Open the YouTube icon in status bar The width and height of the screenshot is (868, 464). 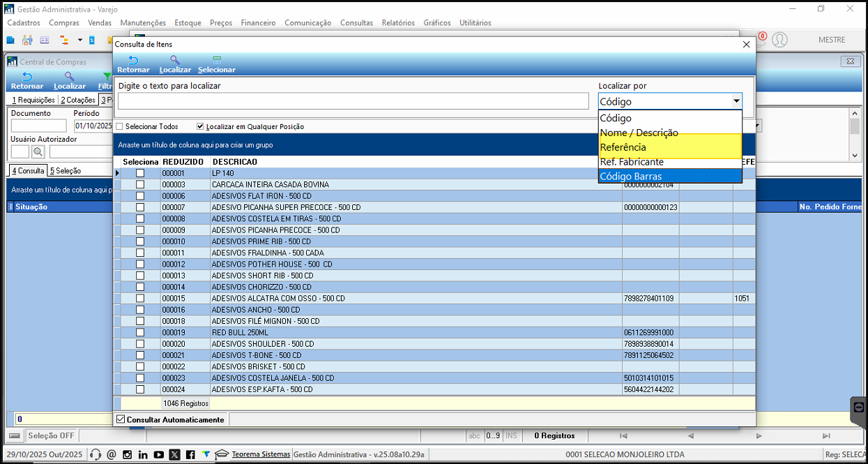tap(159, 455)
